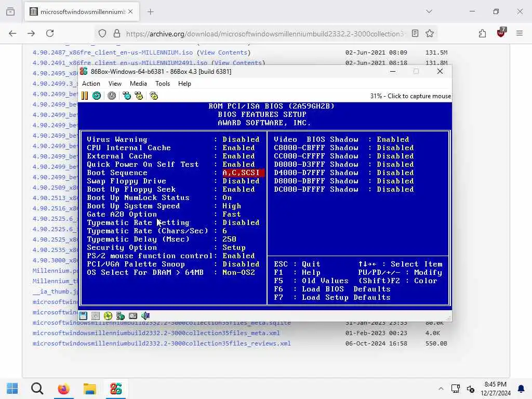Image resolution: width=532 pixels, height=399 pixels.
Task: Go back in Firefox
Action: pyautogui.click(x=12, y=33)
